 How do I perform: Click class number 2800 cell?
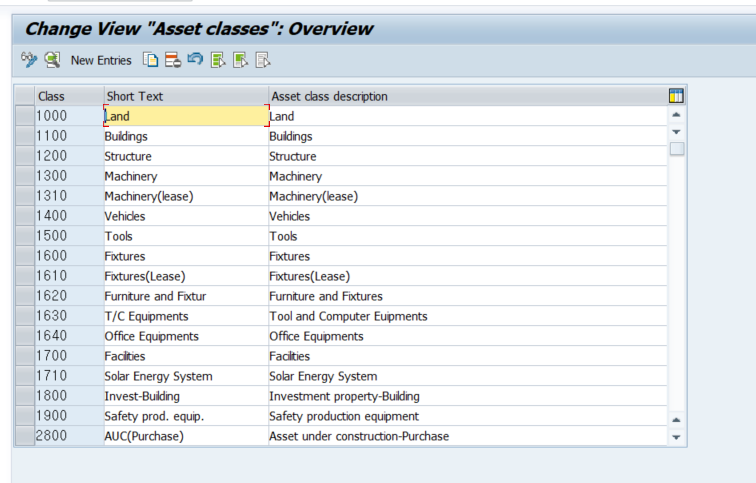(x=69, y=436)
